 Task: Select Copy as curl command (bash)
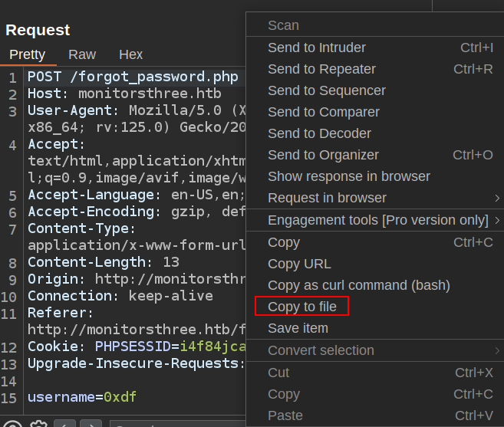(358, 285)
